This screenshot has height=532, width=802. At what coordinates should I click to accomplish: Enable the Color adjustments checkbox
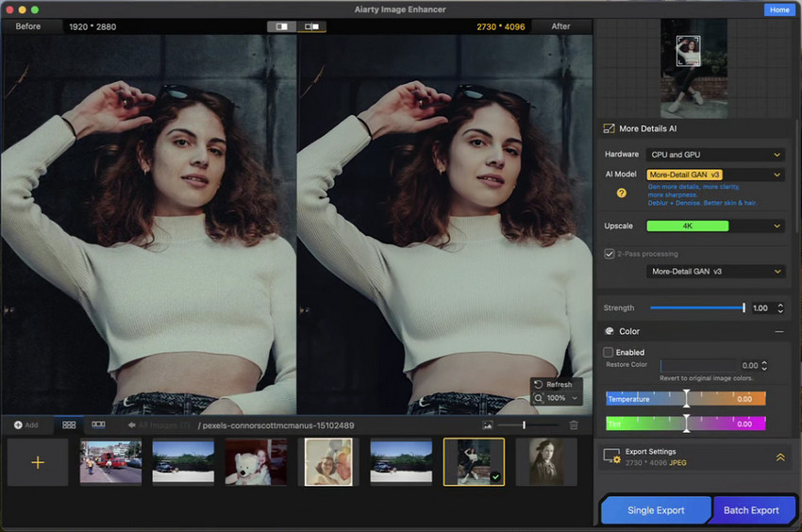609,352
